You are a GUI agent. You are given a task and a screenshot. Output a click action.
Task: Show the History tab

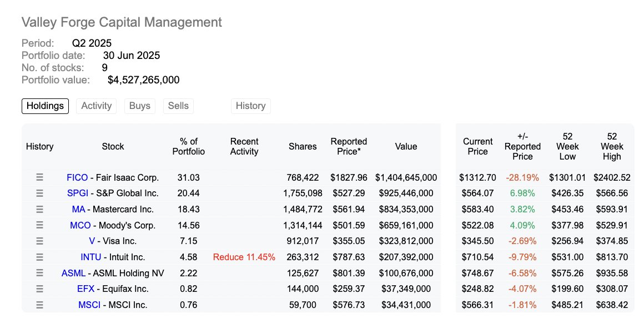pos(250,106)
